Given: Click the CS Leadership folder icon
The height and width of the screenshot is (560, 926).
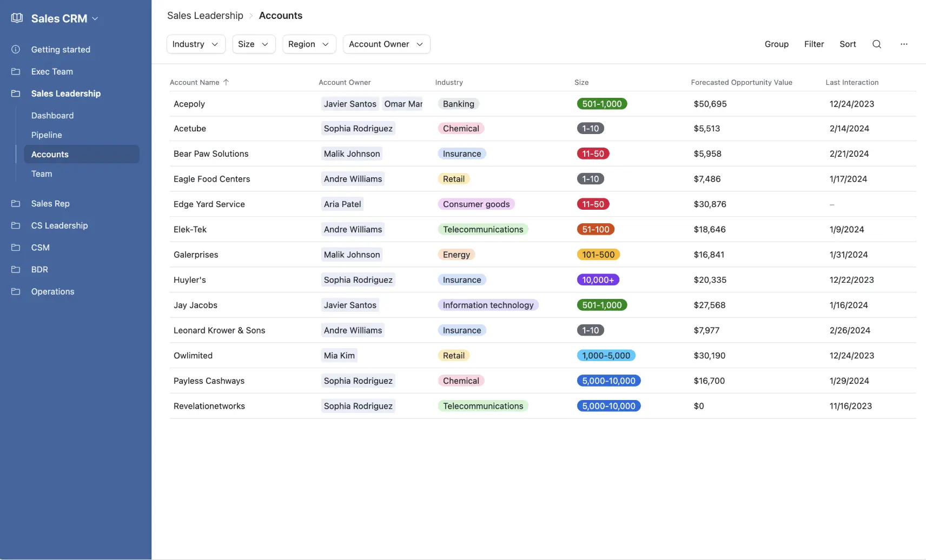Looking at the screenshot, I should pos(16,226).
